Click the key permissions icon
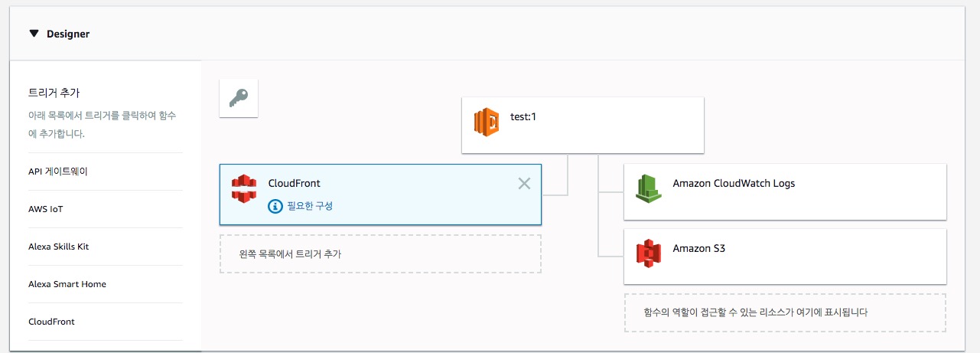This screenshot has height=353, width=980. [239, 100]
